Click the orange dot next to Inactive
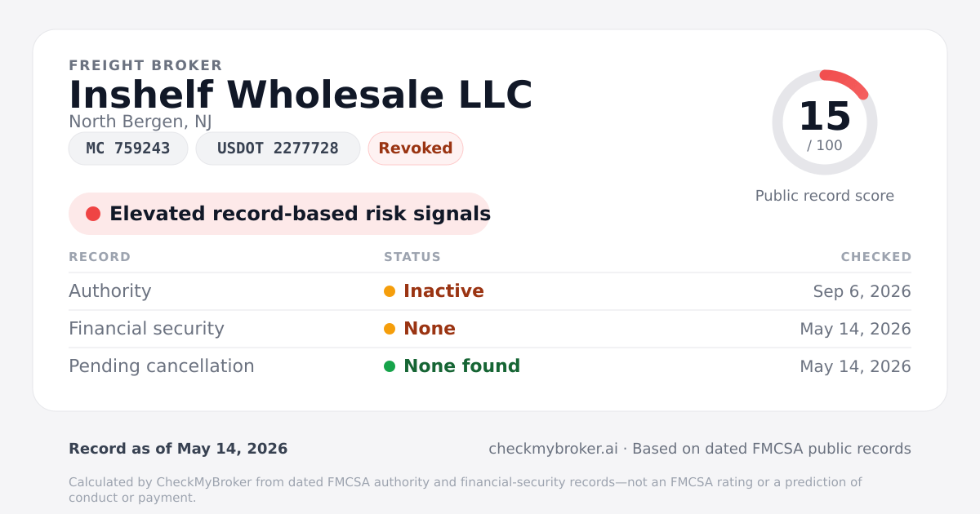 click(x=390, y=291)
